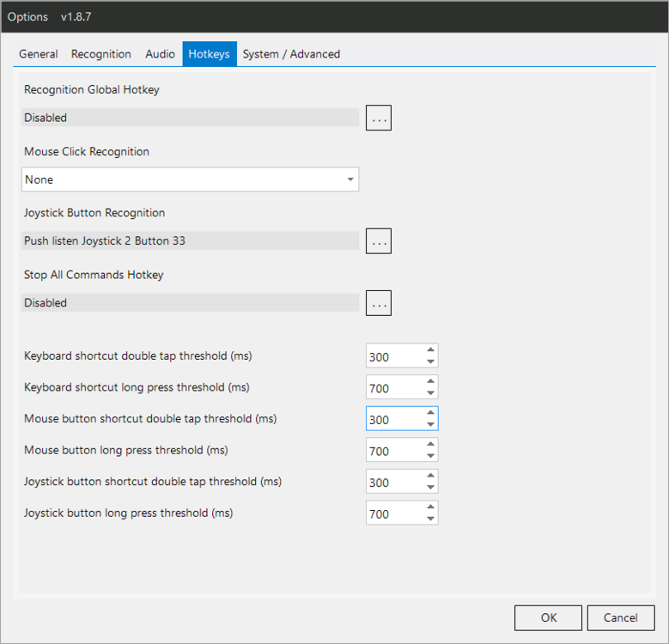This screenshot has width=669, height=644.
Task: Decrease keyboard long press threshold value
Action: click(430, 393)
